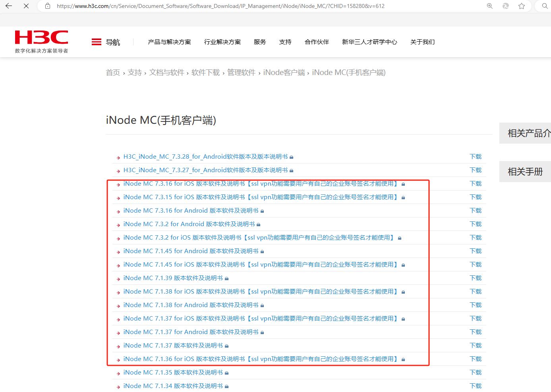Click the H3C logo
Viewport: 551px width, 392px height.
pos(42,42)
